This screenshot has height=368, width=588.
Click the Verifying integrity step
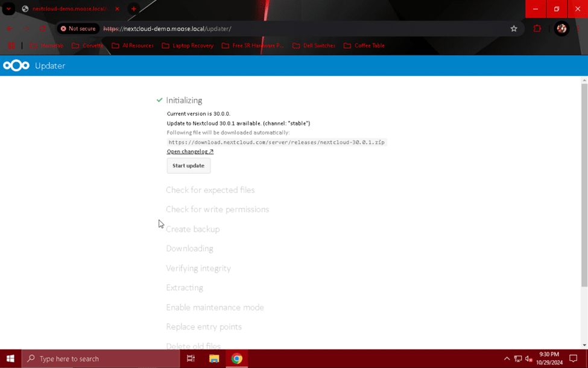point(198,268)
